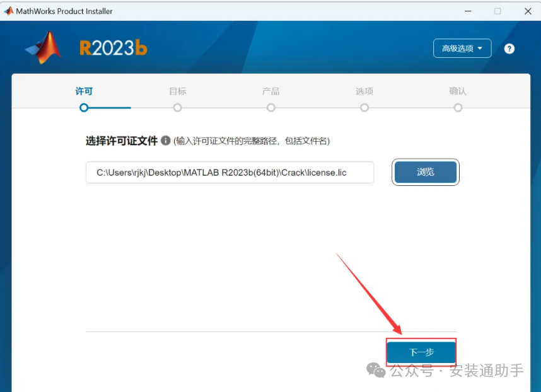This screenshot has height=392, width=541.
Task: Select the 产品 step tab
Action: click(271, 91)
